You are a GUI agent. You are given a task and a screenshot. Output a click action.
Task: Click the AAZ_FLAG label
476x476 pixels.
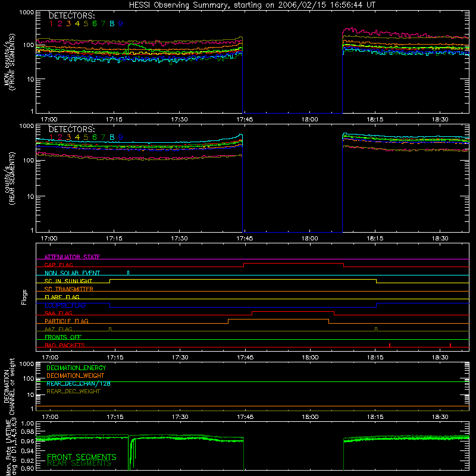58,329
